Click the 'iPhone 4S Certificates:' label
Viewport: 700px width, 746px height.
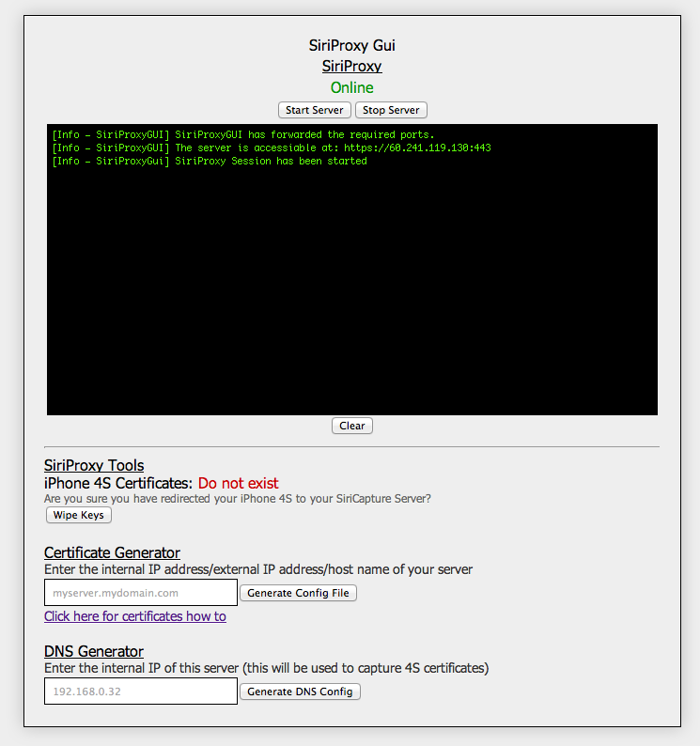pos(118,483)
